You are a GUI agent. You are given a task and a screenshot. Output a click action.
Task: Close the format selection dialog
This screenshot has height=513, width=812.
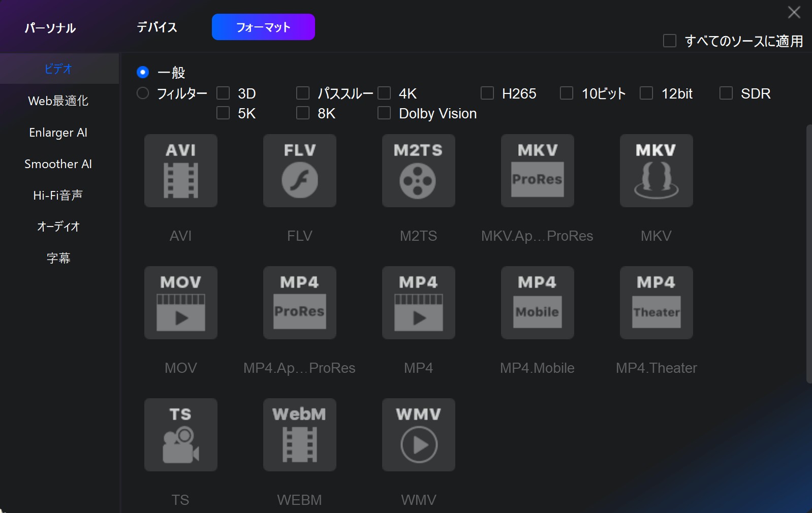click(x=794, y=12)
